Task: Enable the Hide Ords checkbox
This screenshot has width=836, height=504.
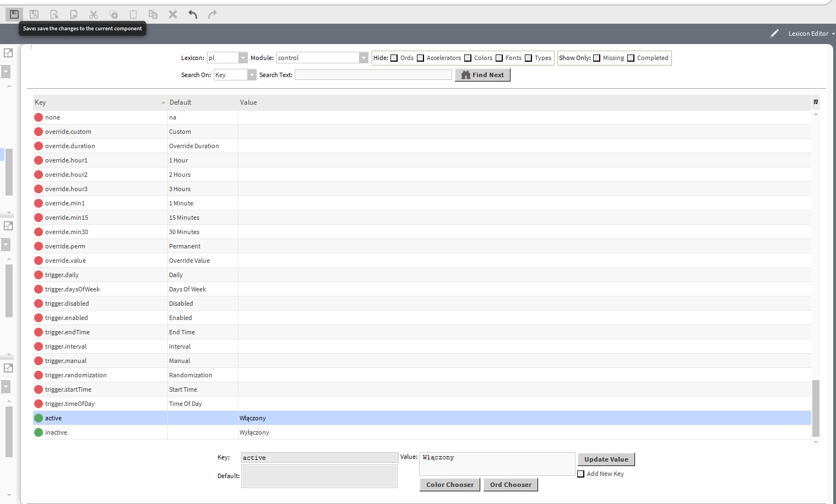Action: [394, 58]
